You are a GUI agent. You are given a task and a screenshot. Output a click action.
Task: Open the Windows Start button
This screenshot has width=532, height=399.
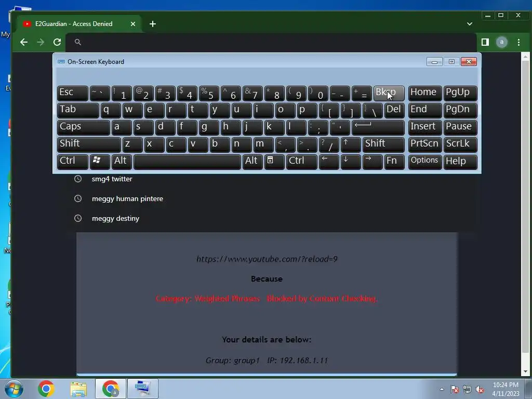[x=14, y=389]
